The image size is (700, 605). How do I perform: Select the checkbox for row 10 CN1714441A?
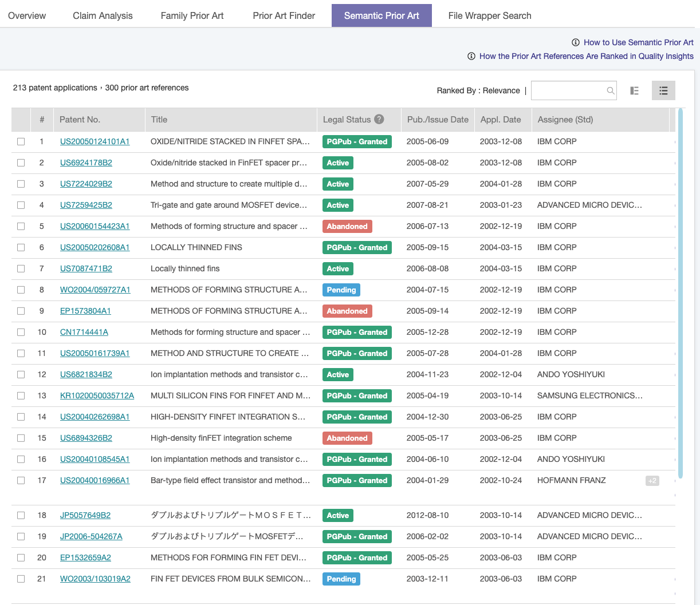[21, 332]
